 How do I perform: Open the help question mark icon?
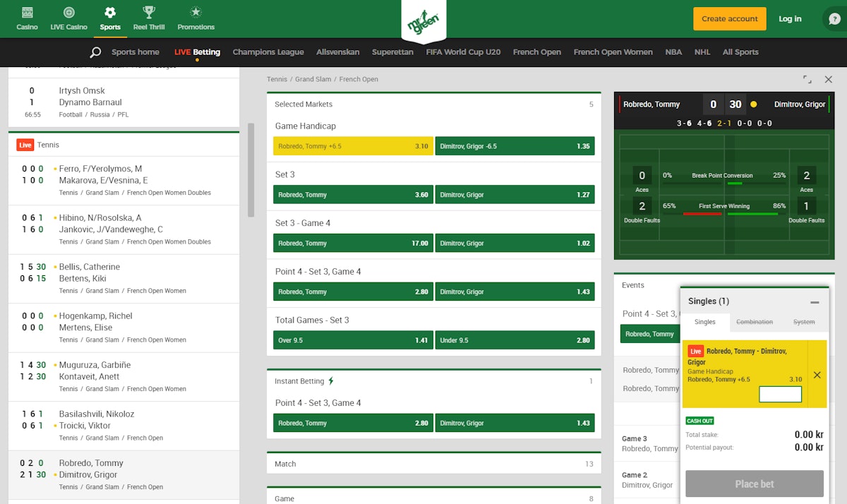(x=835, y=19)
